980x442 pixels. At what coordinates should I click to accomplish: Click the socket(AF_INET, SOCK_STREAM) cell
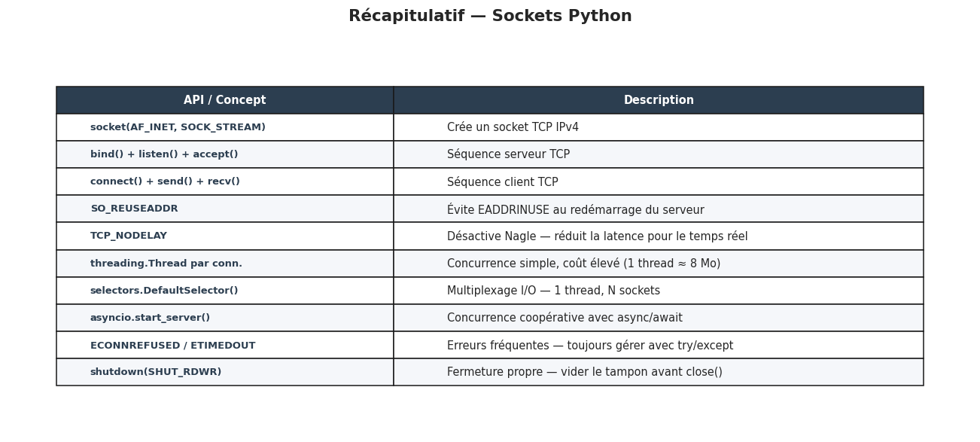coord(178,127)
